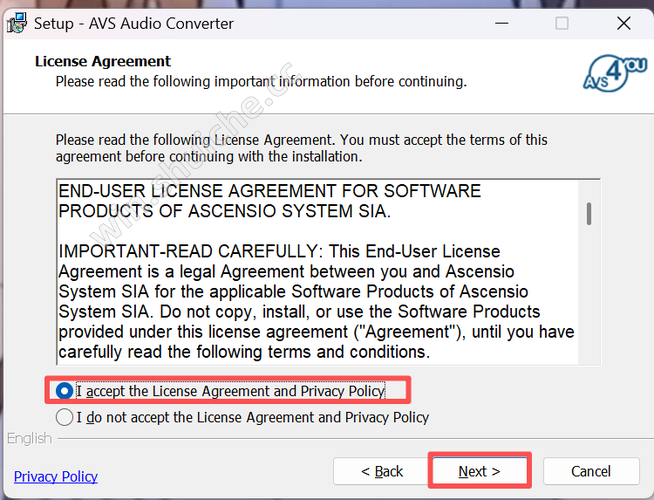Cancel the installation

pos(590,471)
